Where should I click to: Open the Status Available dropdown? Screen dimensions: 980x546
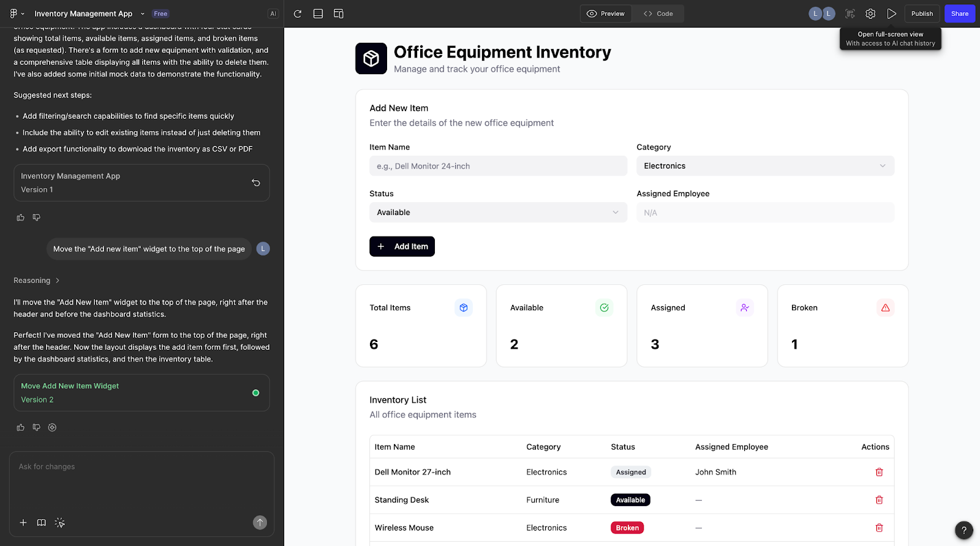pyautogui.click(x=498, y=213)
